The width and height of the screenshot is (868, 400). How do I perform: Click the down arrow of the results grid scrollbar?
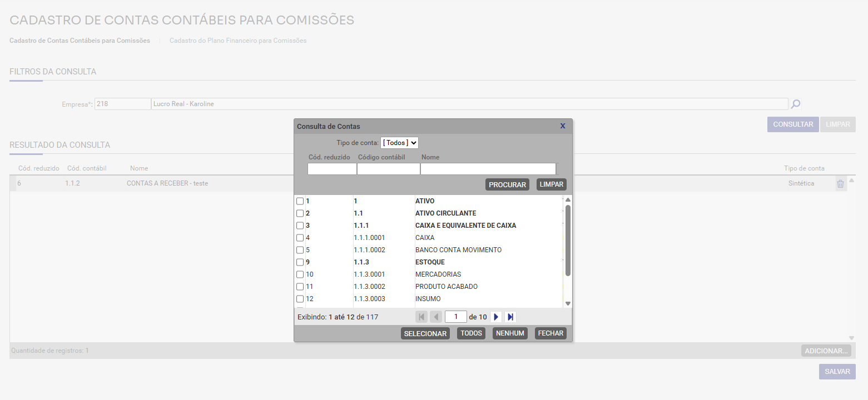(851, 338)
